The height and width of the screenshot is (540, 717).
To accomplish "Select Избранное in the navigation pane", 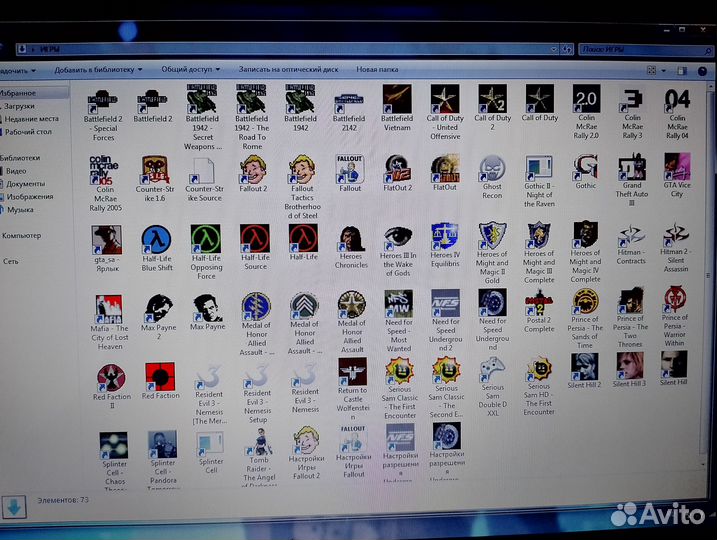I will 18,93.
